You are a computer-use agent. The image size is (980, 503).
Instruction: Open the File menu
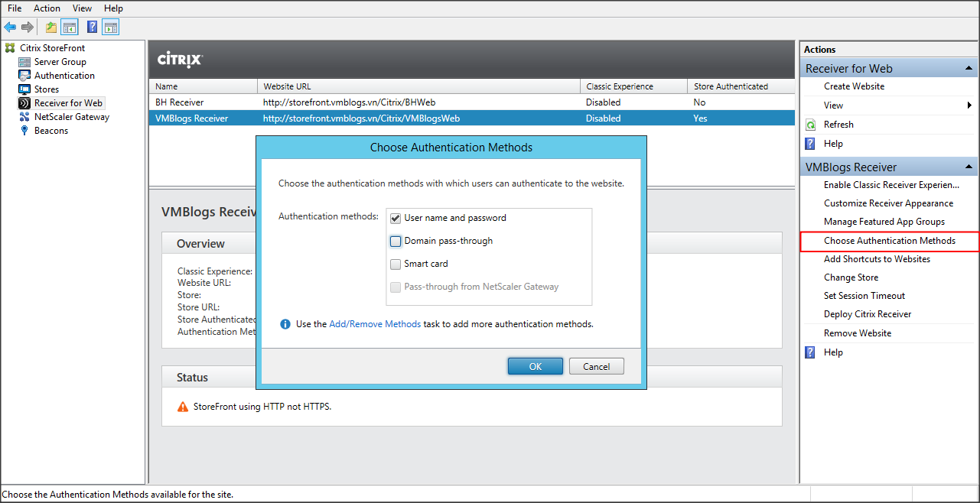pos(15,8)
